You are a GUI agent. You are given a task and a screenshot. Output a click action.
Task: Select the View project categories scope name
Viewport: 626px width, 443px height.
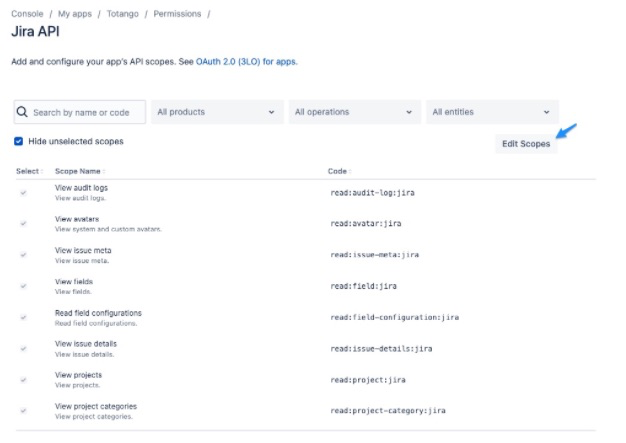tap(96, 406)
